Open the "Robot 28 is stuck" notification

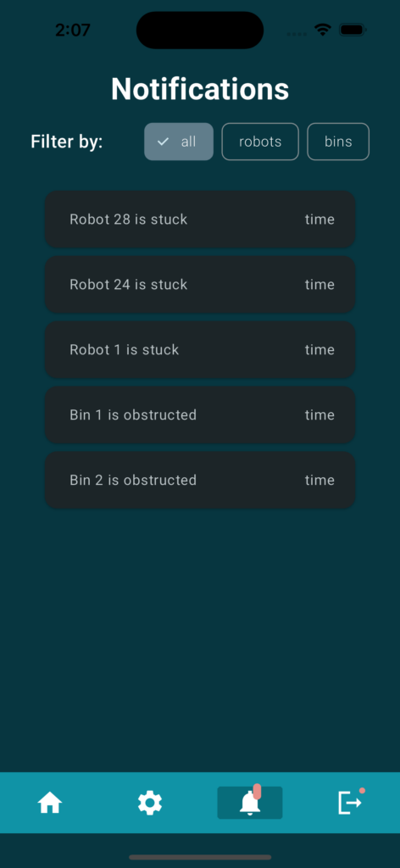click(x=200, y=220)
